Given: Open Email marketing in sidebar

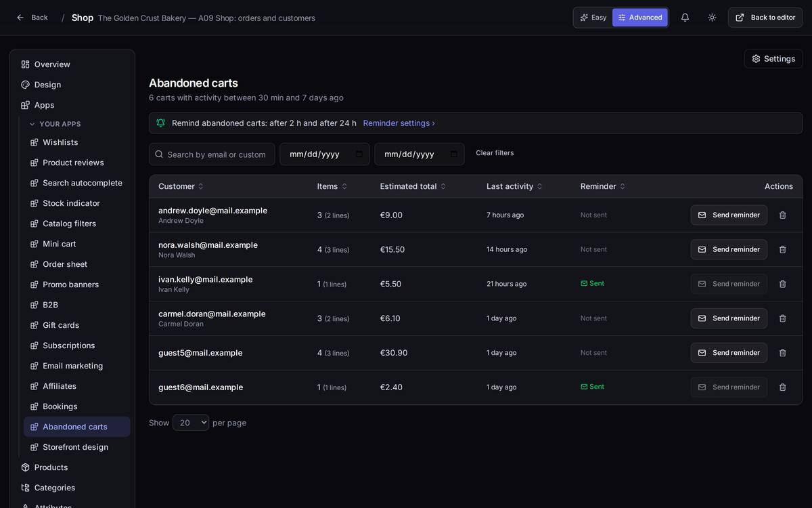Looking at the screenshot, I should pyautogui.click(x=72, y=366).
